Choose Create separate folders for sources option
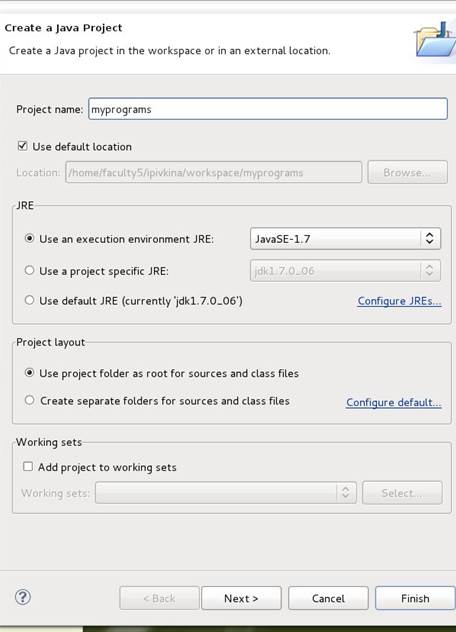The image size is (456, 632). tap(29, 400)
